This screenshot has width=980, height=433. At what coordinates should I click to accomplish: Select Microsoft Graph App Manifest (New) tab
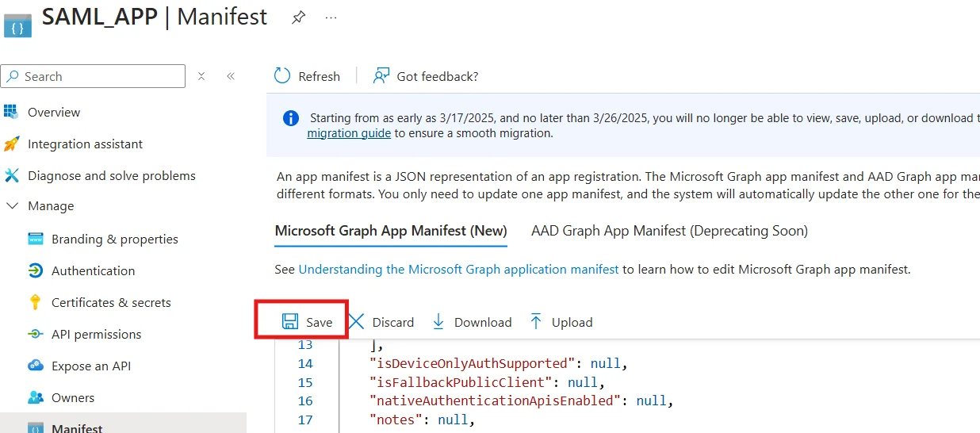click(x=390, y=231)
